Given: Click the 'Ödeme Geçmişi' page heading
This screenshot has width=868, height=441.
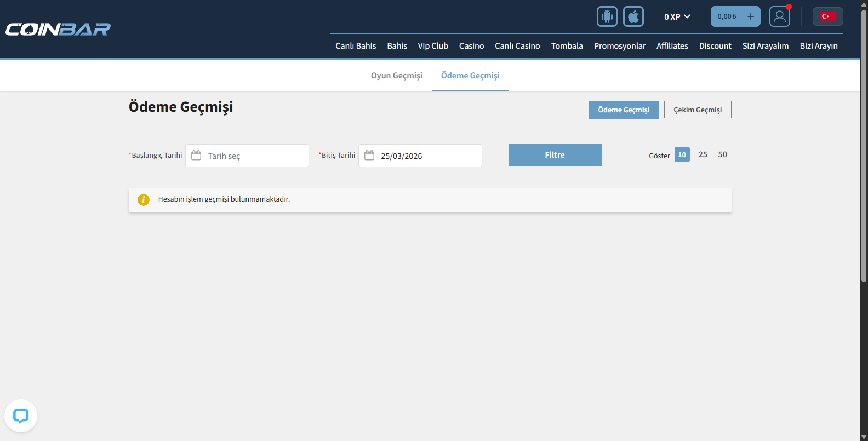Looking at the screenshot, I should pos(181,107).
